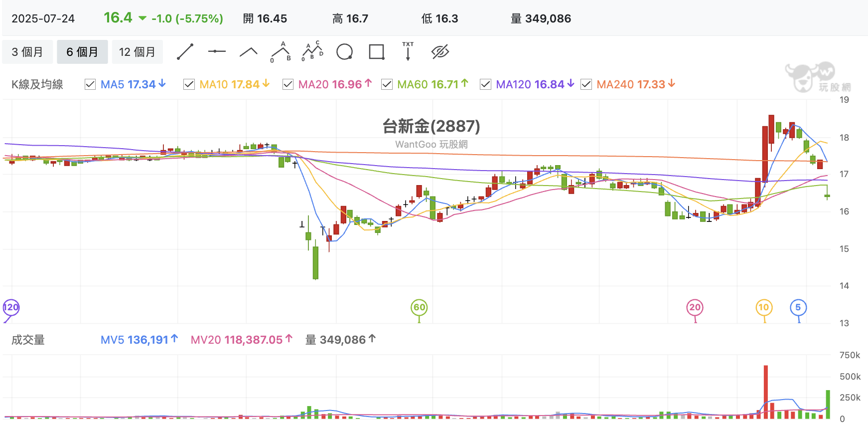The image size is (868, 425).
Task: Choose the circle drawing tool
Action: click(344, 52)
